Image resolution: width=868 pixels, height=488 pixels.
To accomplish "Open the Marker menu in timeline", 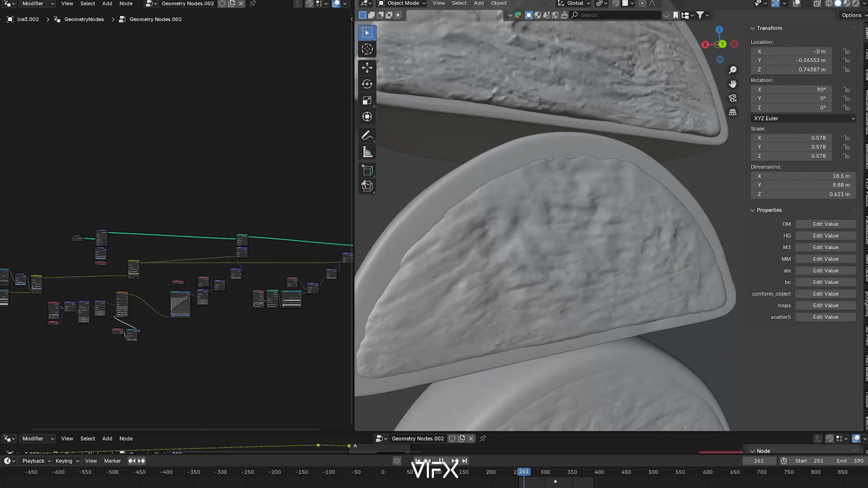I will [x=112, y=461].
